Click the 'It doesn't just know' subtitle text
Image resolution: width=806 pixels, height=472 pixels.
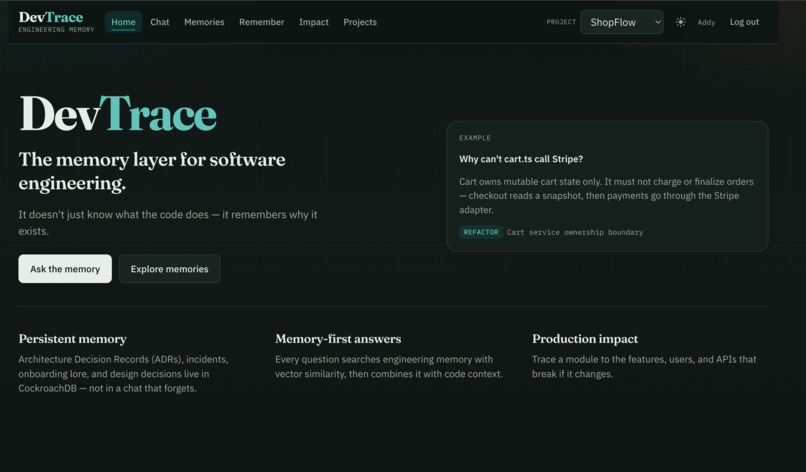pos(168,223)
